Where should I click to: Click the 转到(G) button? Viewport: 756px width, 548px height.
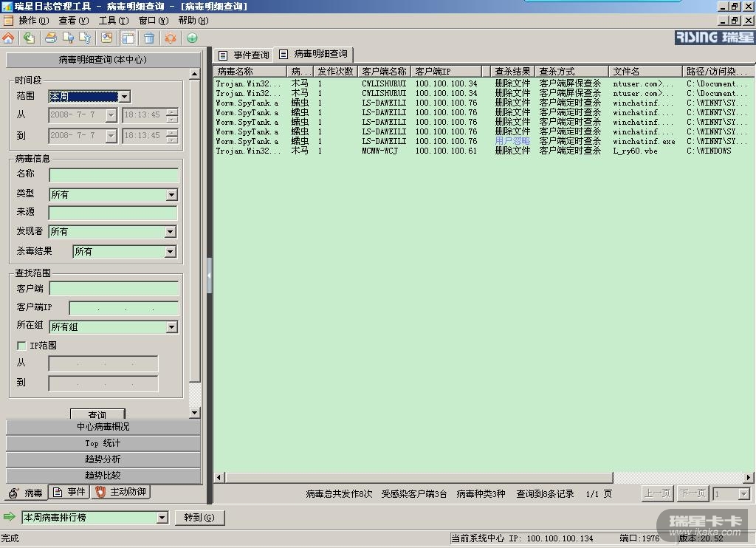pyautogui.click(x=199, y=518)
